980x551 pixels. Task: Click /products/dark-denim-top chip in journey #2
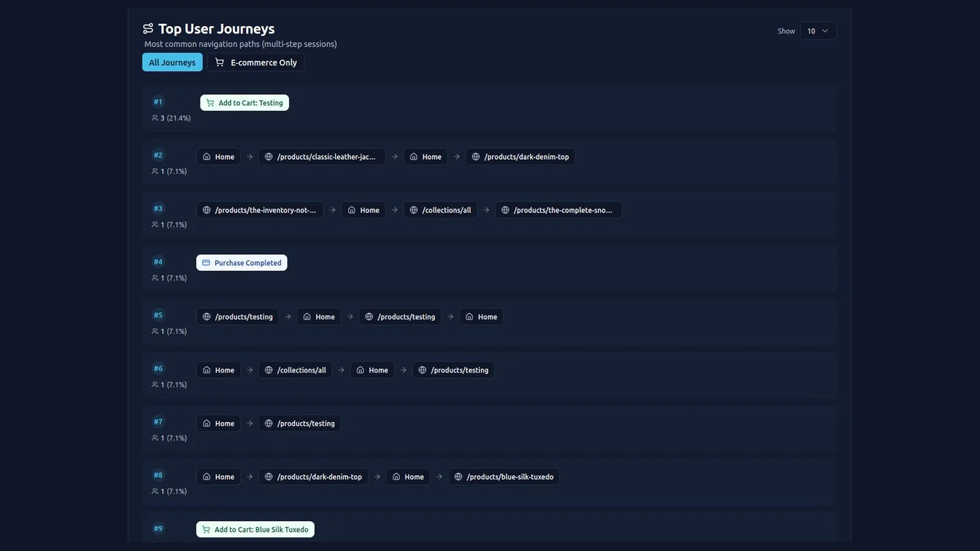521,157
